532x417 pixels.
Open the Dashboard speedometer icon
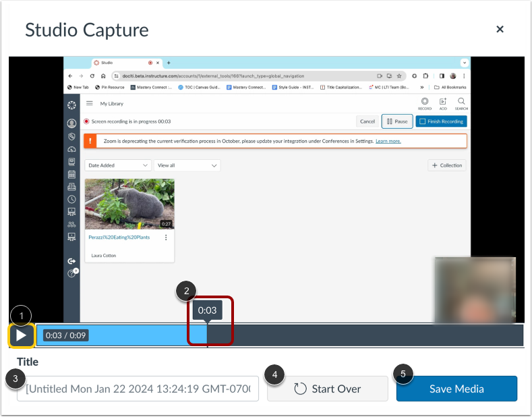coord(71,149)
